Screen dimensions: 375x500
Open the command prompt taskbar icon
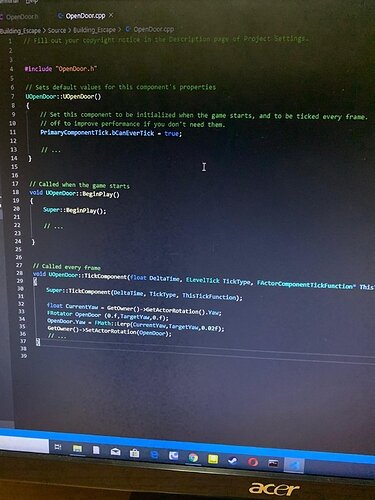point(273,463)
